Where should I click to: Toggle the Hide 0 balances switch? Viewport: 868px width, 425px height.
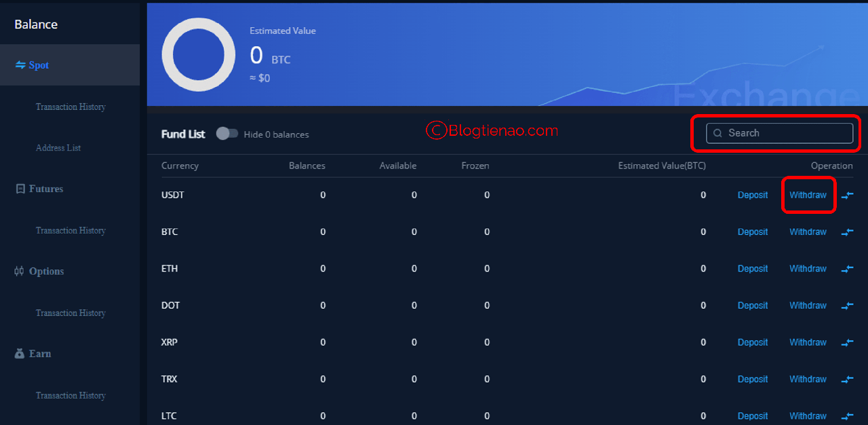click(227, 134)
